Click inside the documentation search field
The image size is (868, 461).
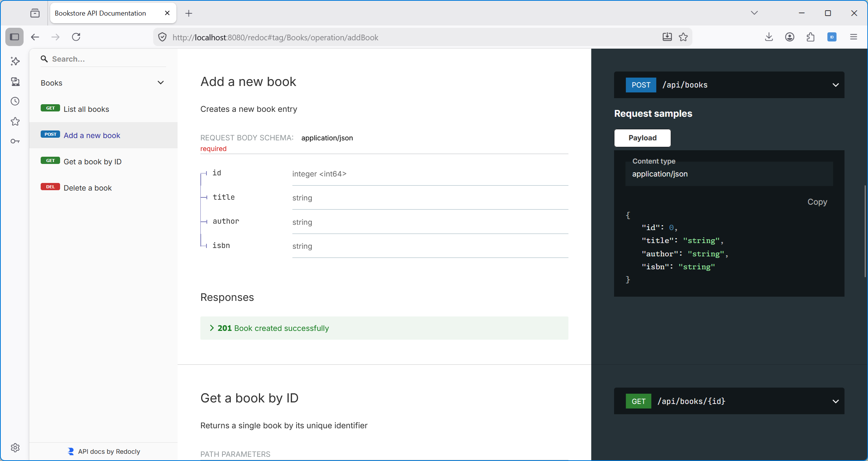(x=103, y=59)
